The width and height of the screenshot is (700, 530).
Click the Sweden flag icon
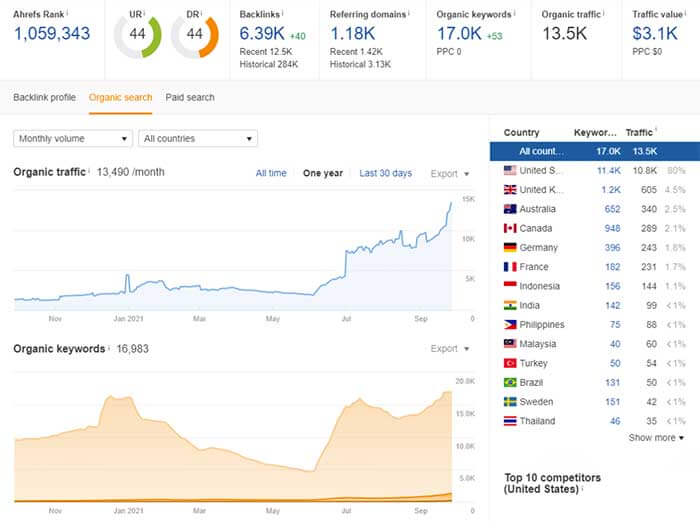click(510, 401)
